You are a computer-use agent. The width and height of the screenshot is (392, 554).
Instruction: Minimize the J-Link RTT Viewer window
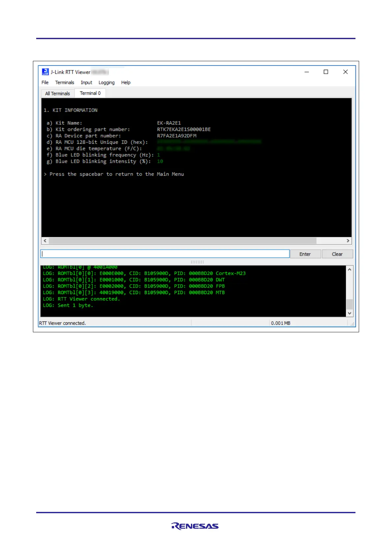click(x=307, y=72)
